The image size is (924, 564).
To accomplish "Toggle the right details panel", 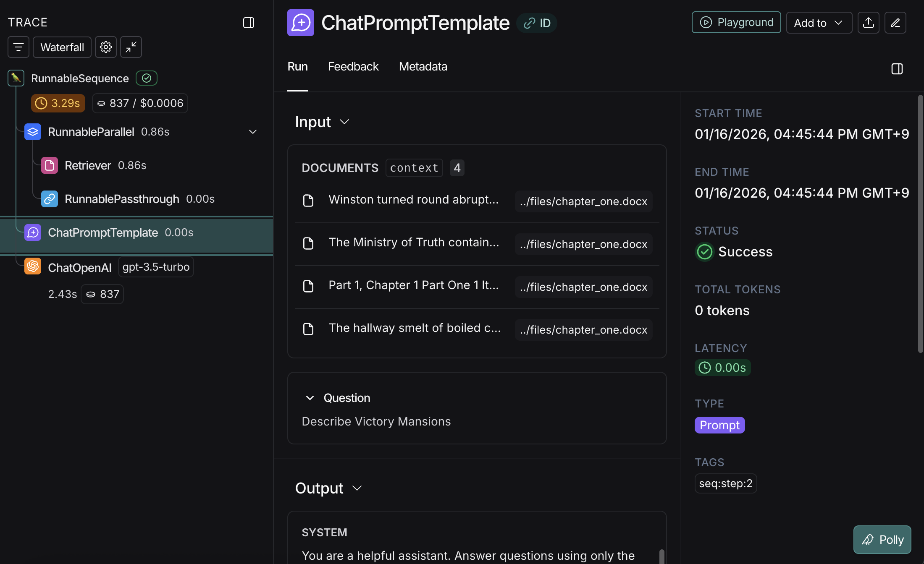I will click(x=897, y=69).
